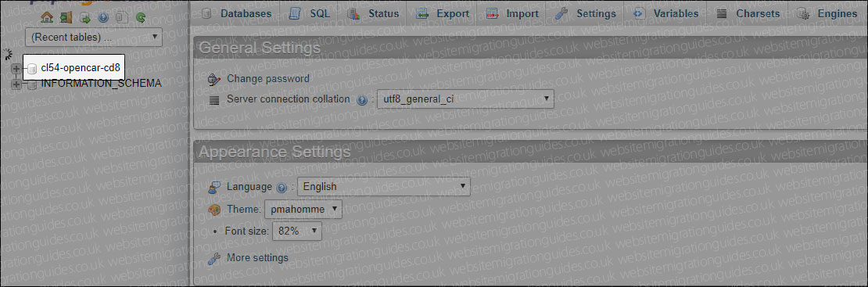
Task: Click the help icon beside Language
Action: point(281,187)
